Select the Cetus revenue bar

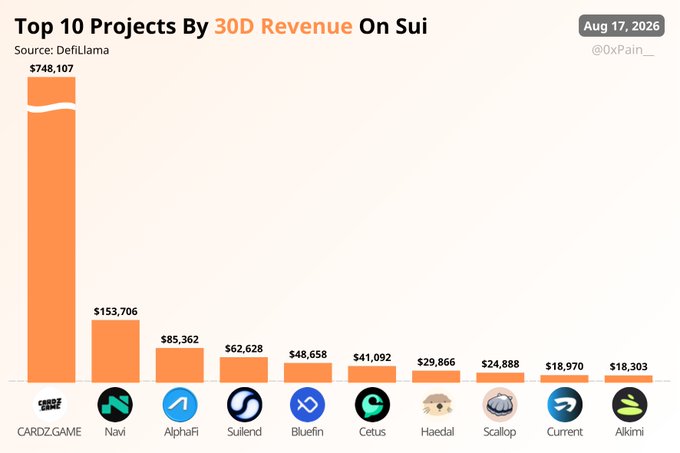(x=372, y=374)
